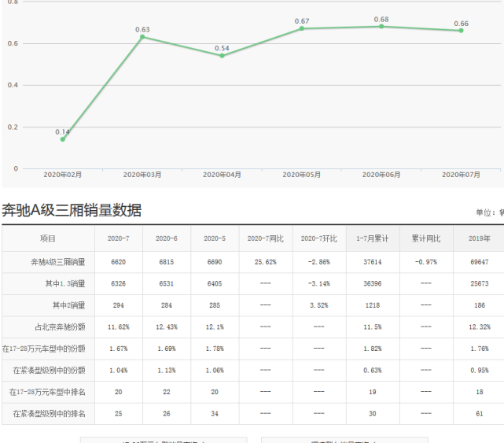Click the rank 61 cell
The width and height of the screenshot is (504, 443).
click(480, 413)
